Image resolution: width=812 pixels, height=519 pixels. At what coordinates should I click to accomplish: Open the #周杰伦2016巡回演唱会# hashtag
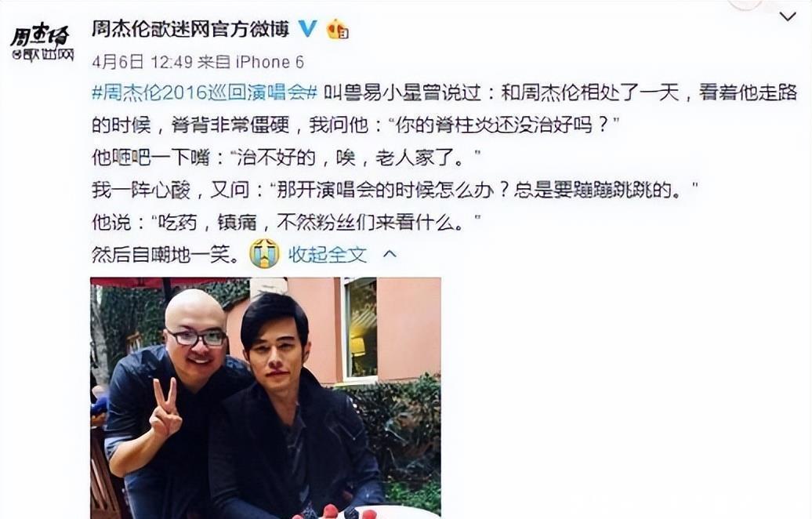[205, 93]
